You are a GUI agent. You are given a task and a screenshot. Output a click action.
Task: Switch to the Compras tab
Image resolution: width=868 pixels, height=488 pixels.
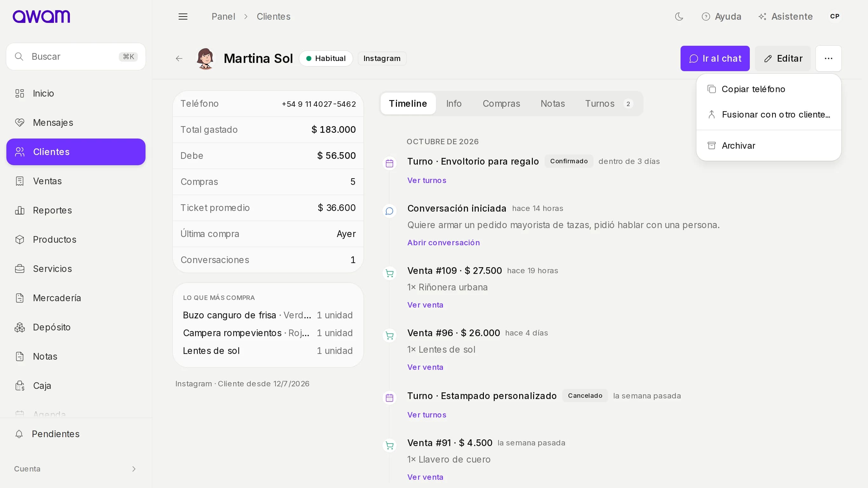(x=501, y=104)
